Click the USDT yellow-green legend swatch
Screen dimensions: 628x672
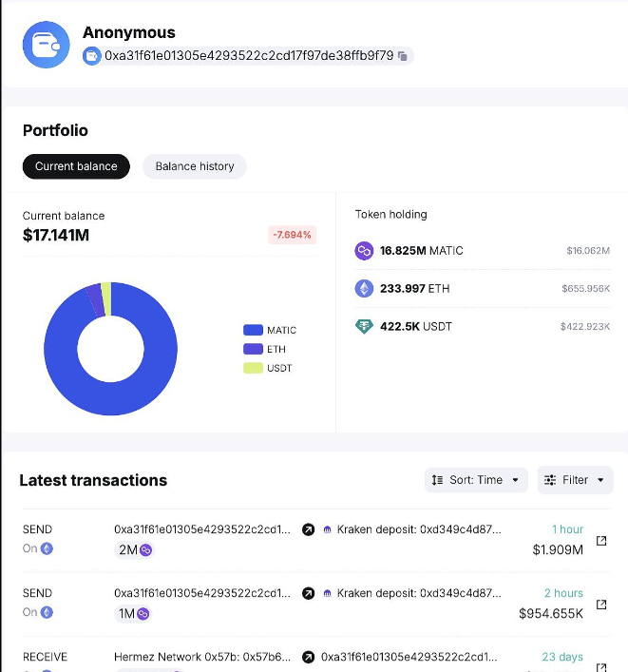(253, 368)
